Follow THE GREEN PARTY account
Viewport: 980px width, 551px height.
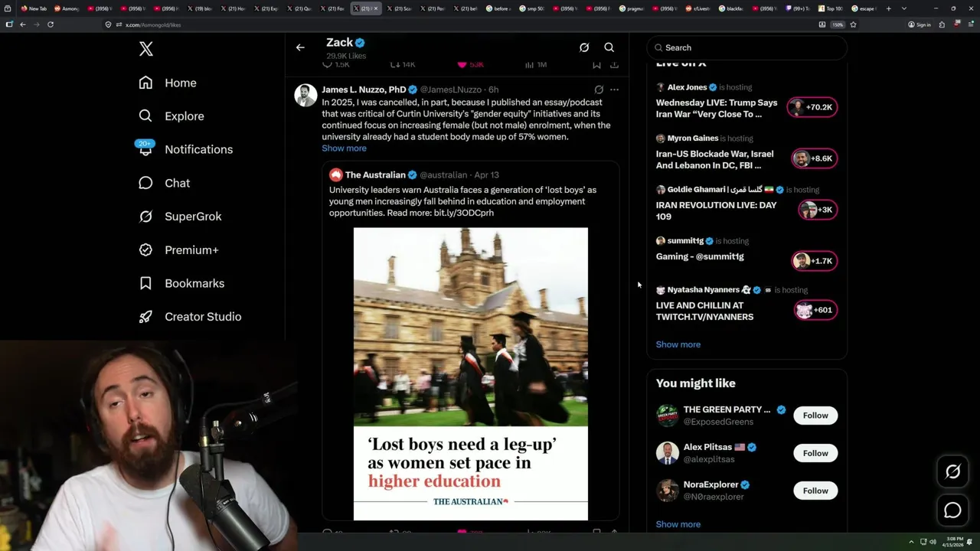(x=815, y=416)
